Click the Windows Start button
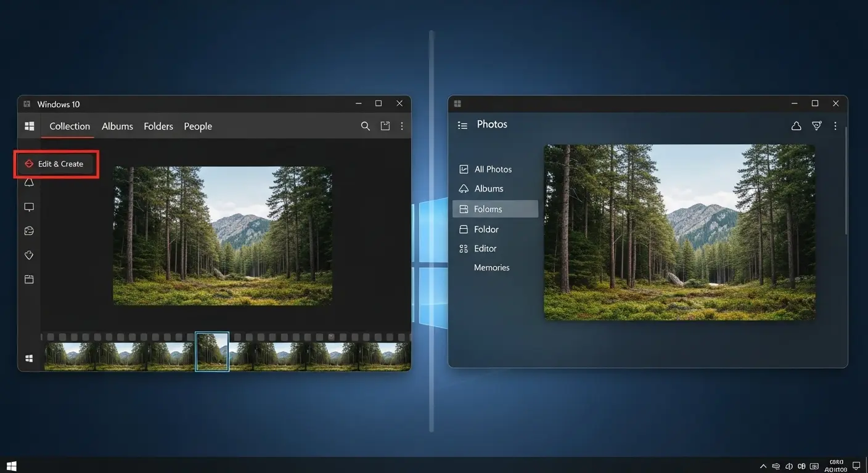This screenshot has width=868, height=473. click(10, 465)
